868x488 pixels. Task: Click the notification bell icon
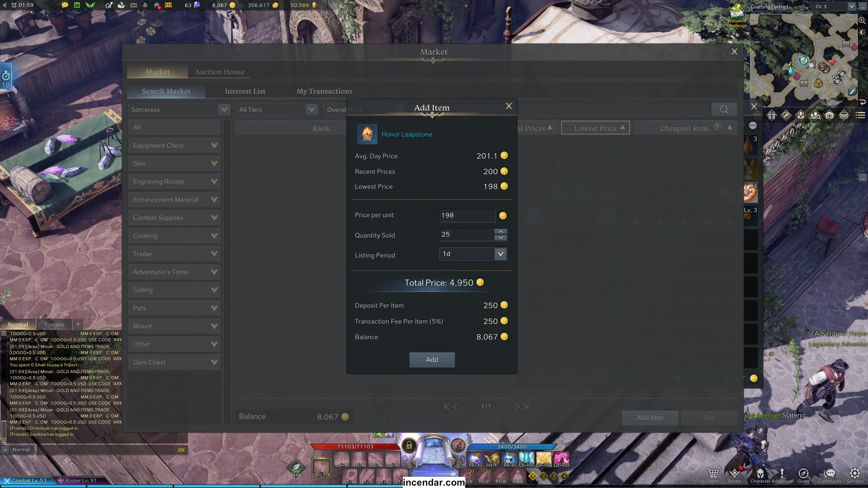point(145,5)
